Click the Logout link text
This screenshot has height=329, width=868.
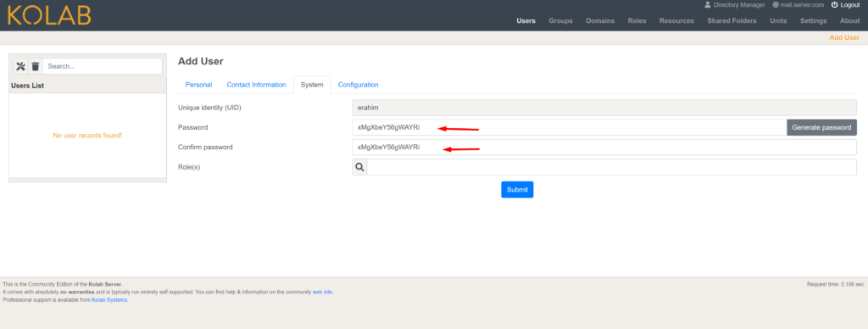849,4
